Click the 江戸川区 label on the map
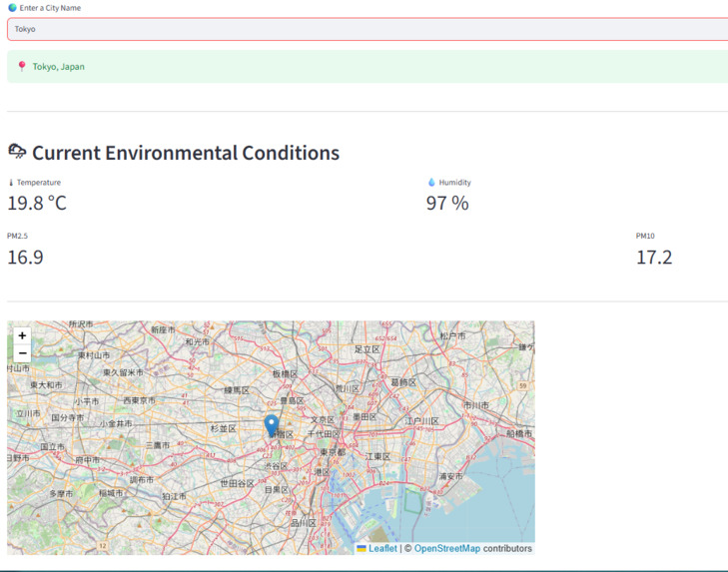 click(x=421, y=421)
